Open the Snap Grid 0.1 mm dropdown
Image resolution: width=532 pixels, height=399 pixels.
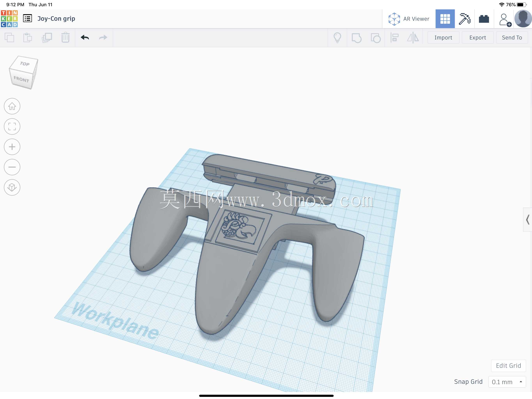(507, 382)
